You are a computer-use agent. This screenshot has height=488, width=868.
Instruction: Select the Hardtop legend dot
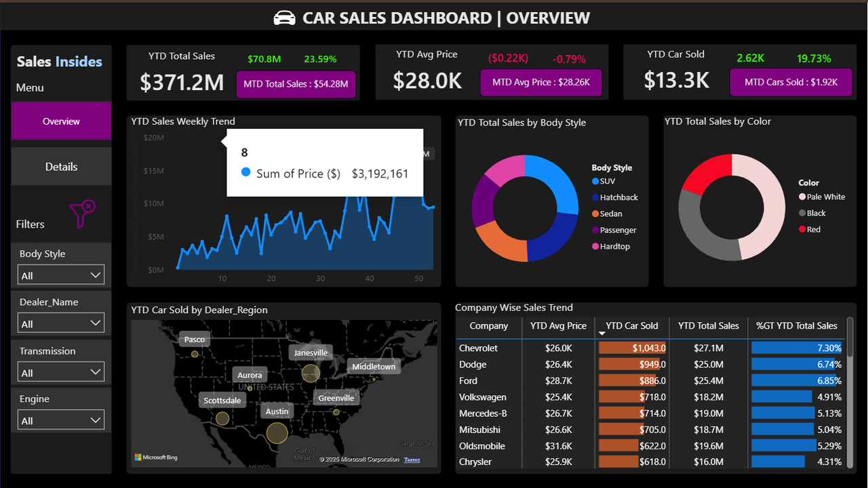[x=595, y=246]
